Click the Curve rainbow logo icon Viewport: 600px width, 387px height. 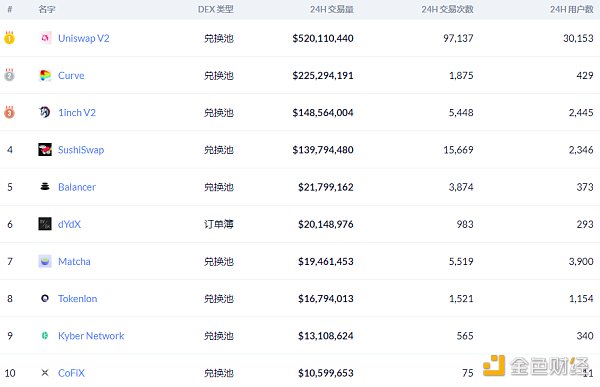point(45,75)
